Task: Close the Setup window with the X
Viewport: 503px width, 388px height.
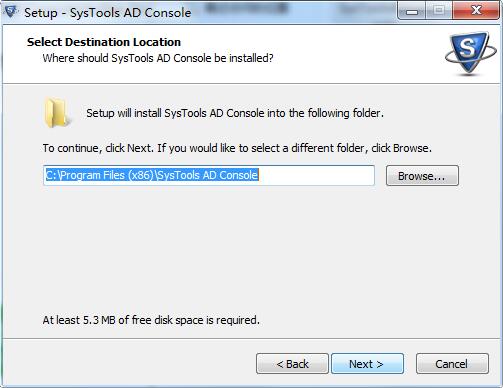Action: tap(476, 11)
